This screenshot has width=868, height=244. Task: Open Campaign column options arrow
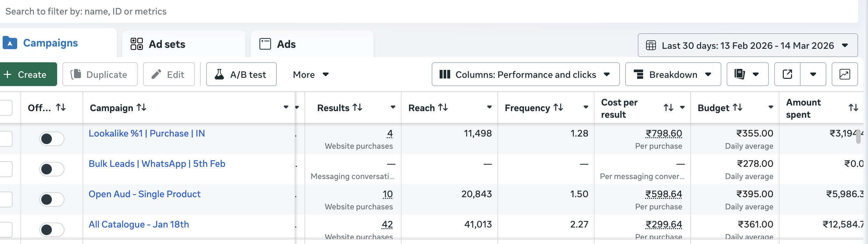pyautogui.click(x=286, y=107)
